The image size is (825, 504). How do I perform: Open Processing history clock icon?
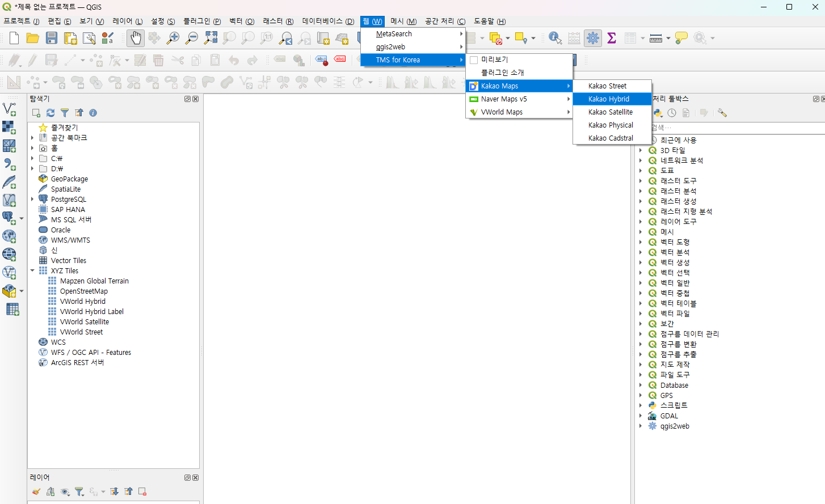pyautogui.click(x=672, y=113)
